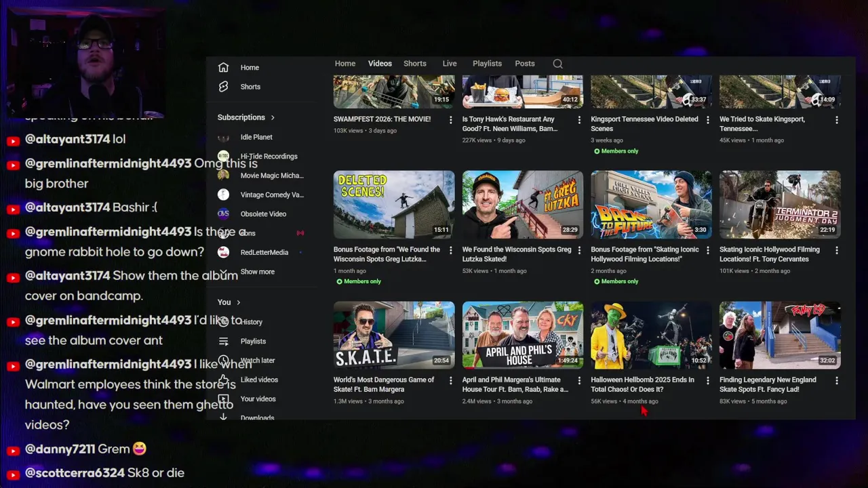Expand Show more subscriptions
The width and height of the screenshot is (868, 488).
(257, 272)
